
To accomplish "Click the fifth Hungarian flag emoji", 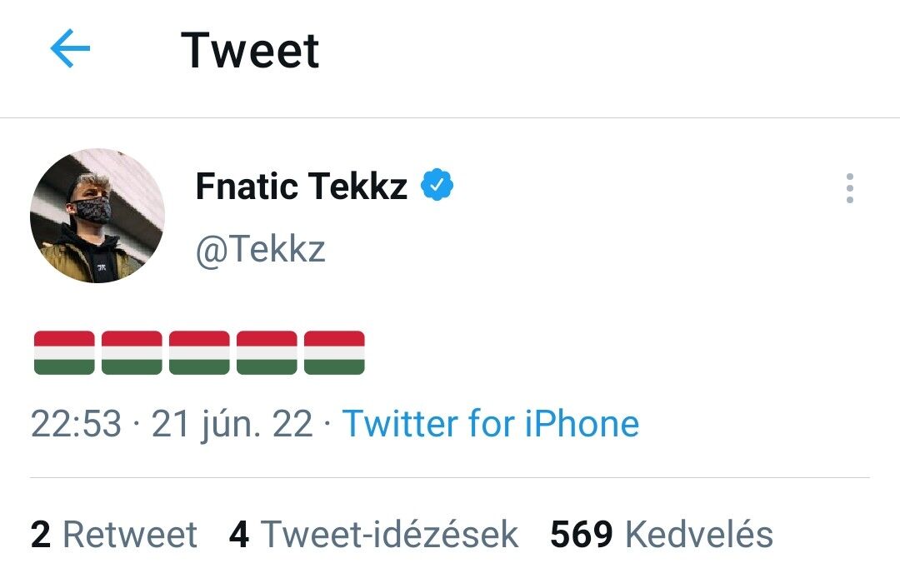I will [x=334, y=352].
